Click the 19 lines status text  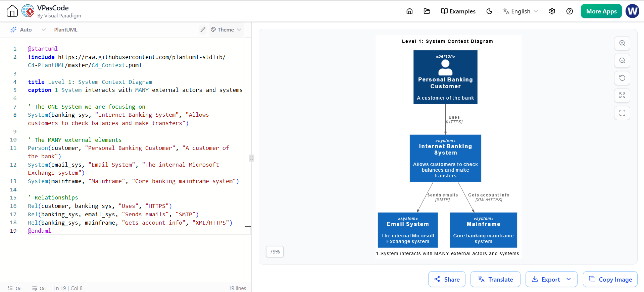tap(237, 288)
